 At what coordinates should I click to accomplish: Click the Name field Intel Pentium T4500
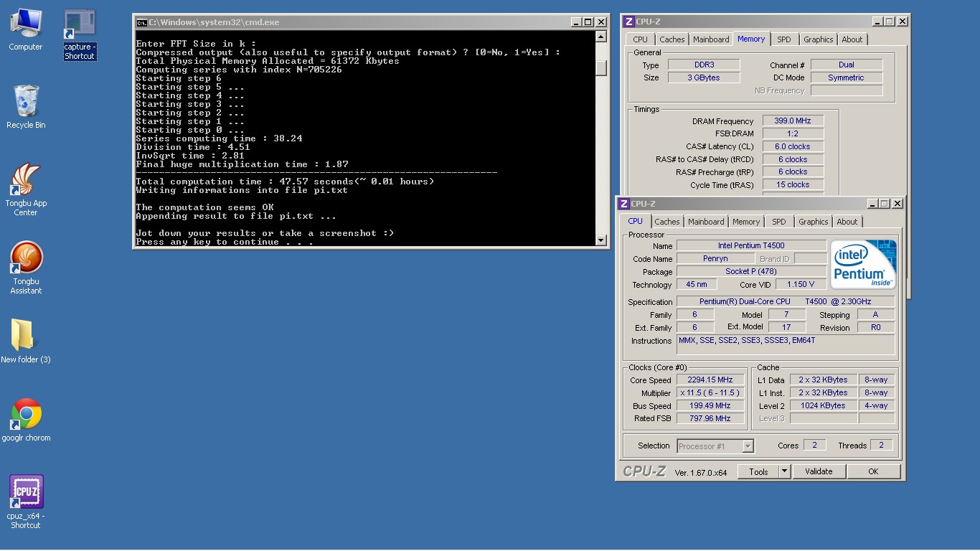751,245
